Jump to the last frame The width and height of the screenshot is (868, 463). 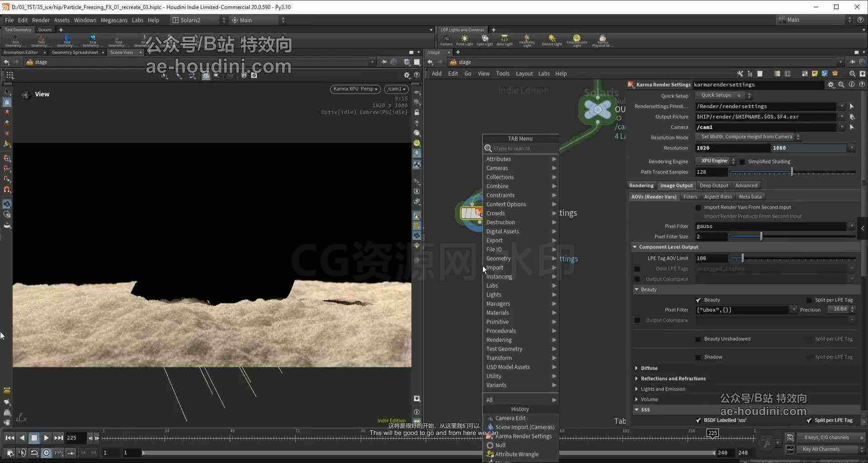point(58,438)
